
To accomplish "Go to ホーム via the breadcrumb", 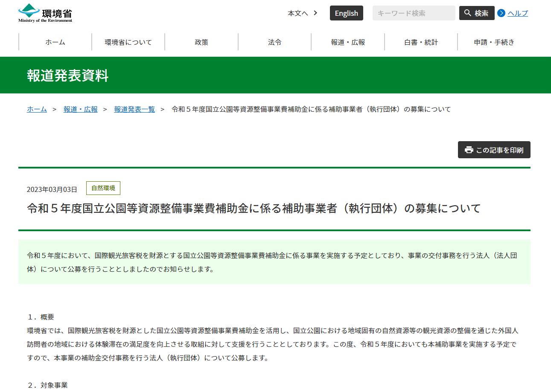I will click(37, 109).
